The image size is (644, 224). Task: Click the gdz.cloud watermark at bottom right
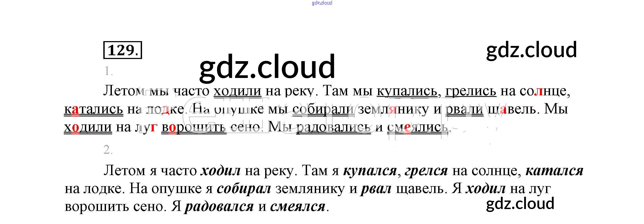point(520,203)
